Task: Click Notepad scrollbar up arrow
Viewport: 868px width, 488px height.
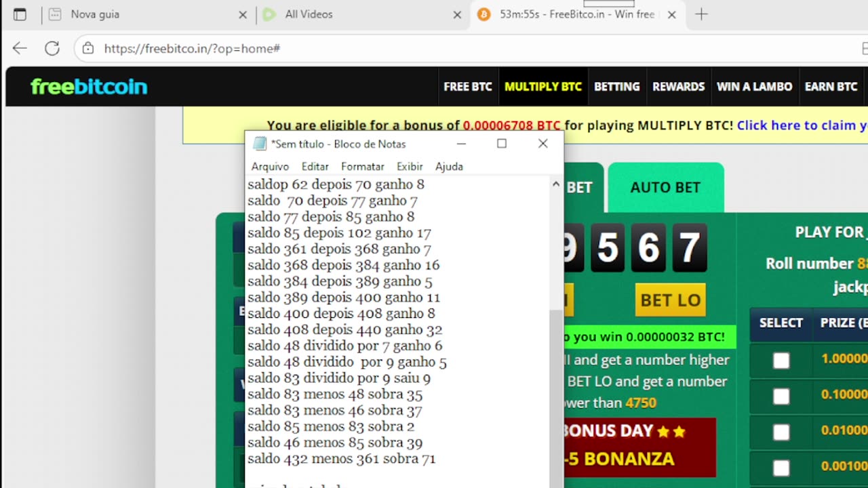Action: coord(556,184)
